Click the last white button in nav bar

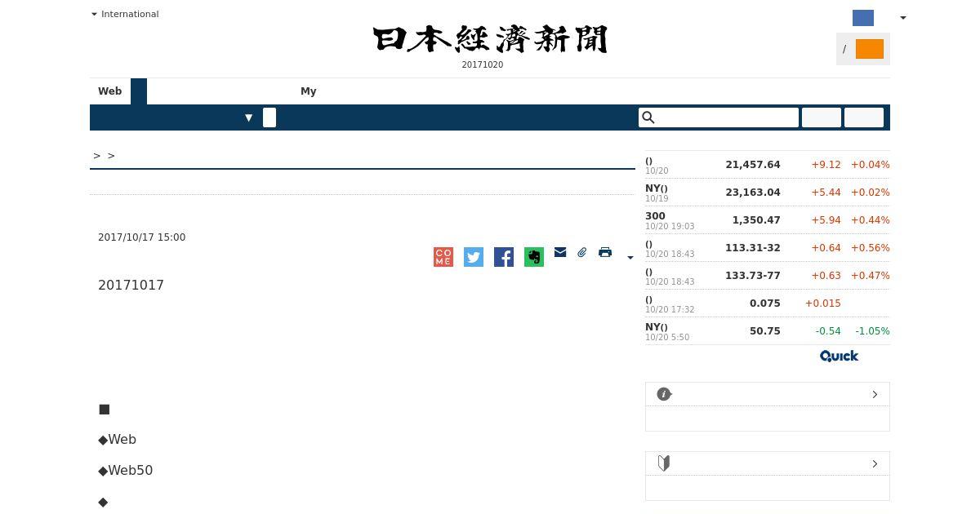point(864,117)
